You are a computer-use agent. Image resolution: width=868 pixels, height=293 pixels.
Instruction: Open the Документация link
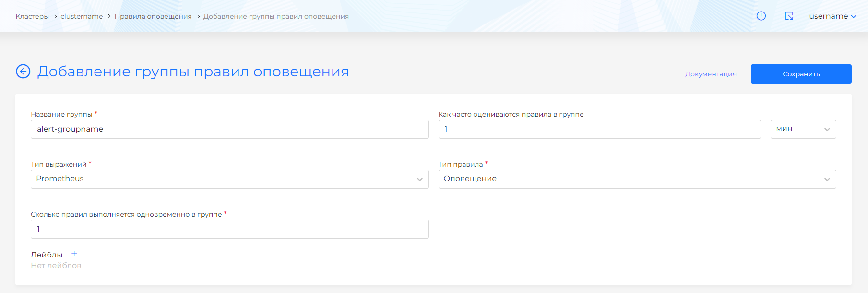coord(711,74)
